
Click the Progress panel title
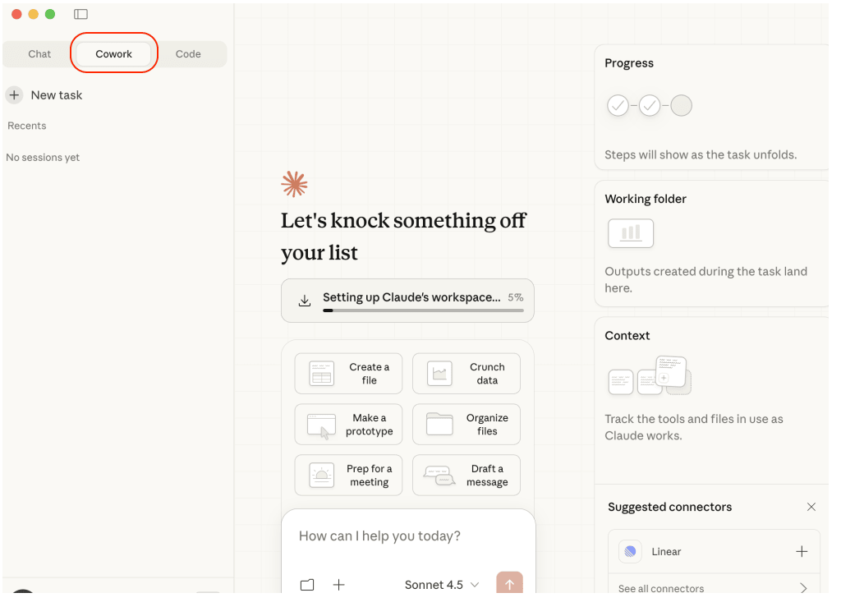pos(629,63)
